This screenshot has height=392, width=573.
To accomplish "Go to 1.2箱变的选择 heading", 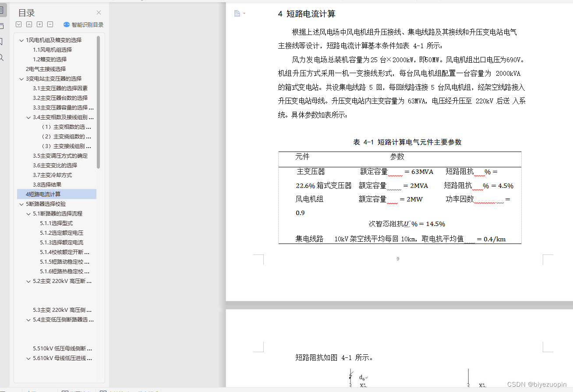I will [50, 59].
